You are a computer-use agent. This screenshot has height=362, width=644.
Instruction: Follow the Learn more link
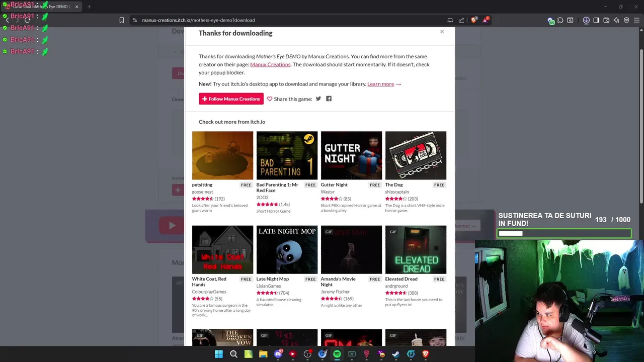tap(380, 84)
